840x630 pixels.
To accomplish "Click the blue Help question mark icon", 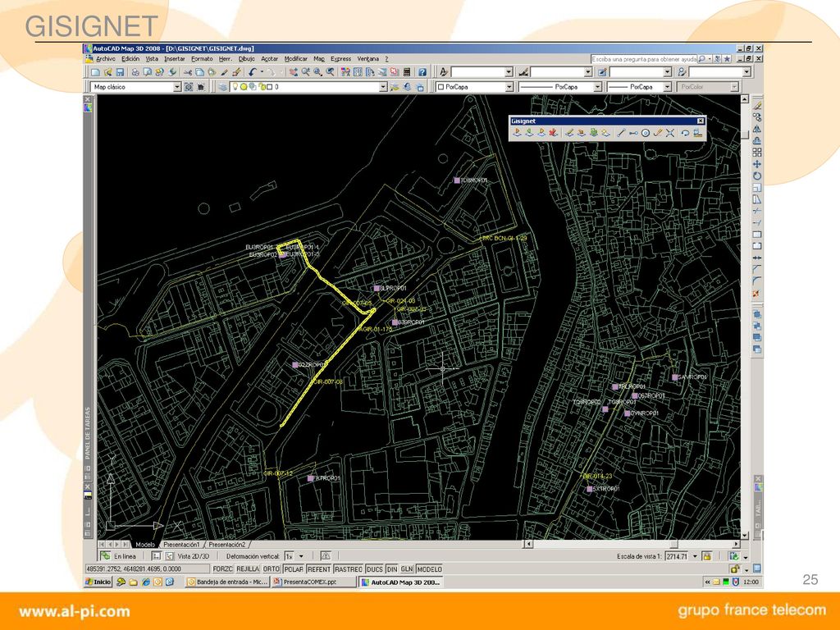I will tap(422, 72).
